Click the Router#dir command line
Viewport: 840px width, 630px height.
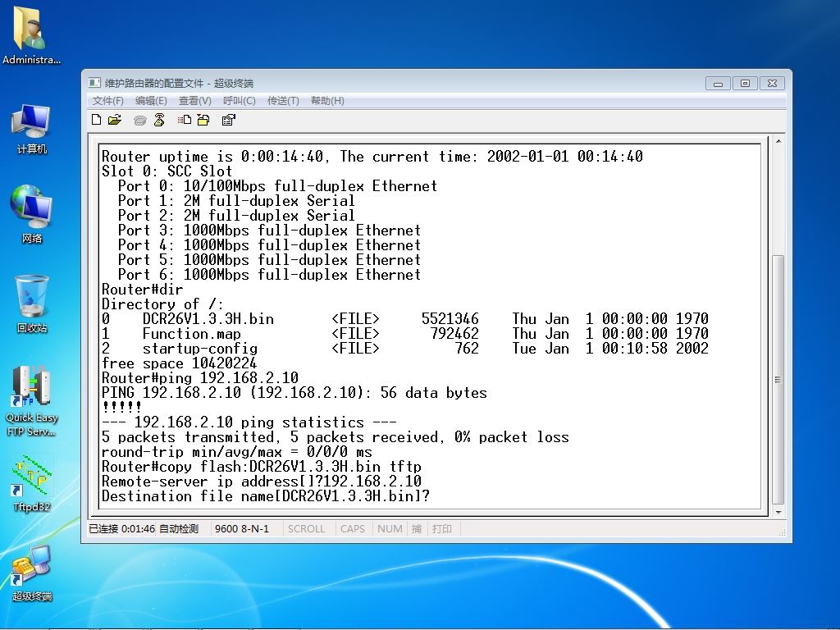tap(142, 290)
